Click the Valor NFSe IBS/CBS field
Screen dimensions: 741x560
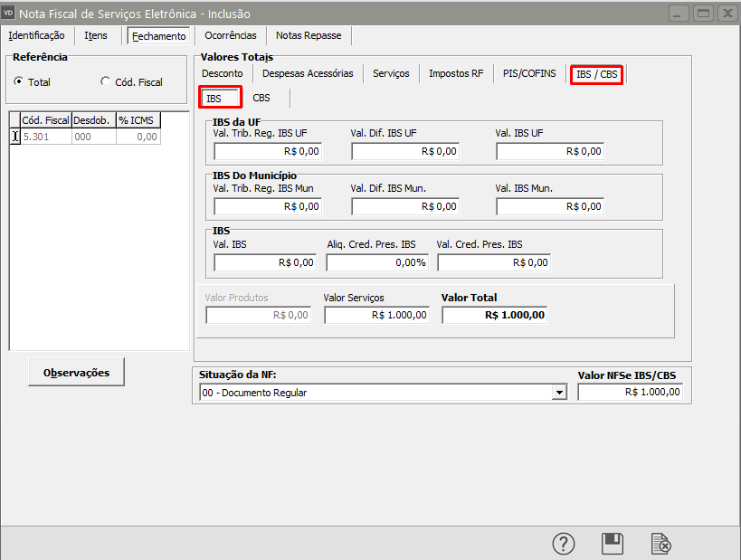[630, 393]
